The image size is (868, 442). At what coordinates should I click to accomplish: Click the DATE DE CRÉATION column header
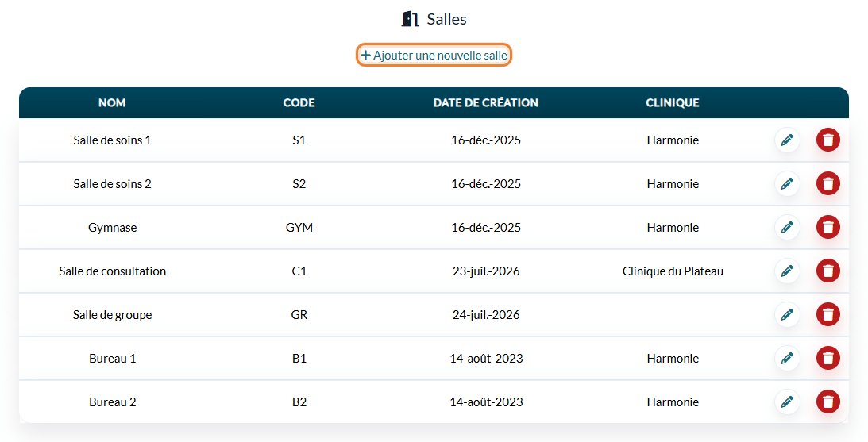coord(485,103)
